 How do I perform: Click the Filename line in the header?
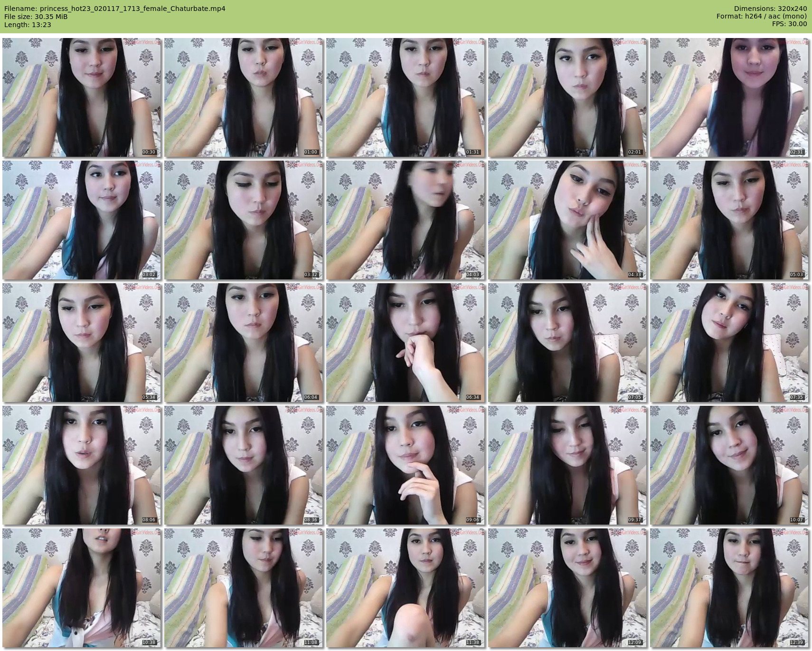click(x=115, y=9)
